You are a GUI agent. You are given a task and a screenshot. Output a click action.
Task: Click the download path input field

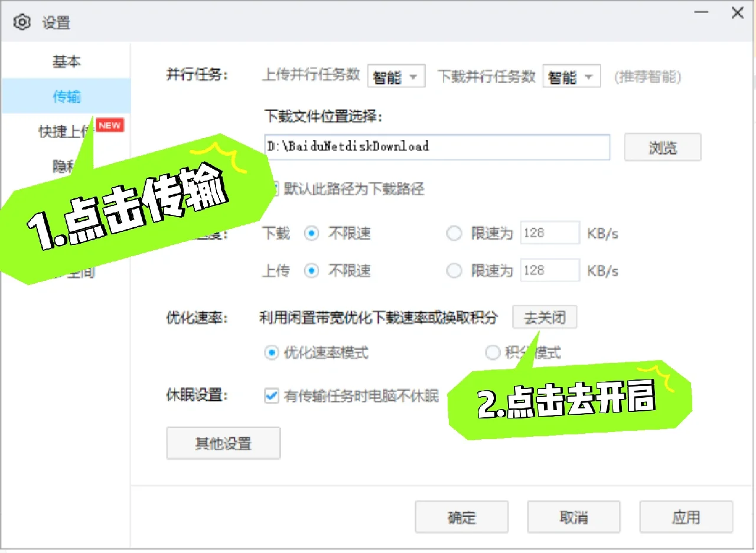click(x=437, y=147)
